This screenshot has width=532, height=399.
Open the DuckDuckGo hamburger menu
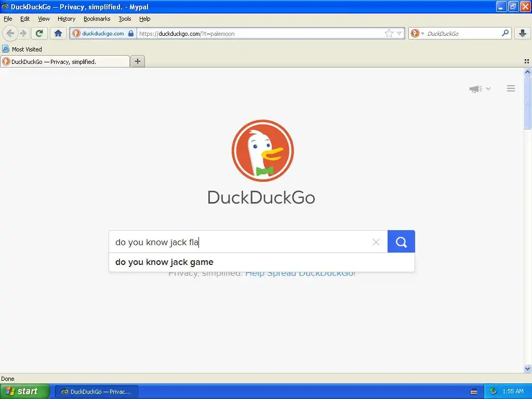coord(511,88)
